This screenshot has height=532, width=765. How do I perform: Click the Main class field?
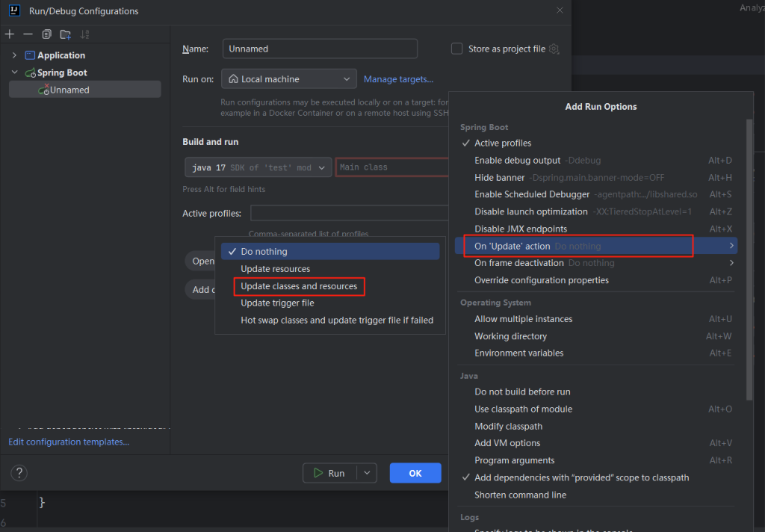pos(391,167)
